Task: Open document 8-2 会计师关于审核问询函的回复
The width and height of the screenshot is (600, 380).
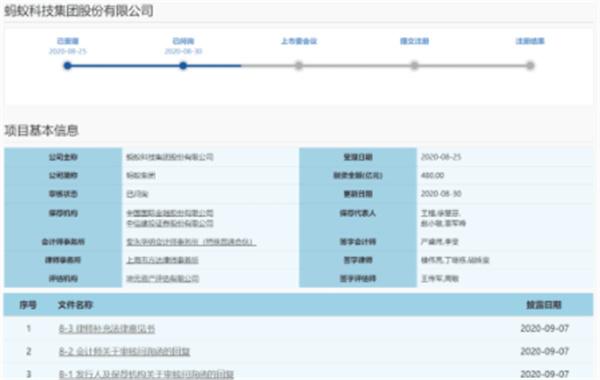Action: pyautogui.click(x=124, y=351)
